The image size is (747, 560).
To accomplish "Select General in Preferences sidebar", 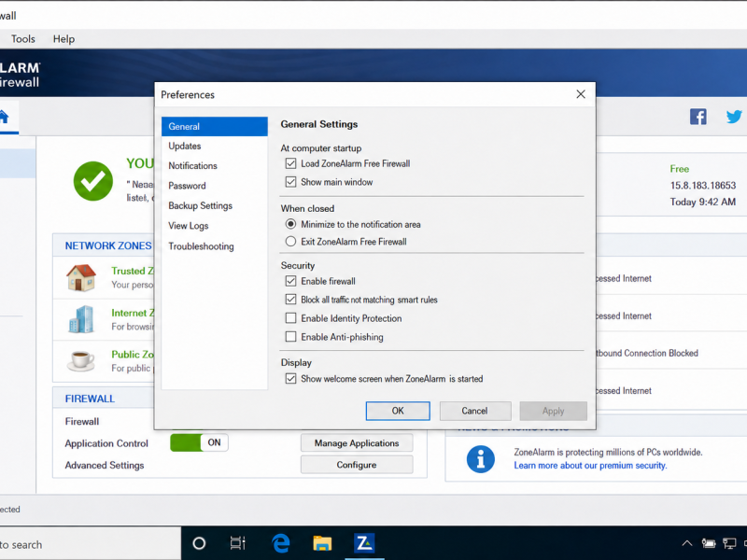I will pos(215,127).
